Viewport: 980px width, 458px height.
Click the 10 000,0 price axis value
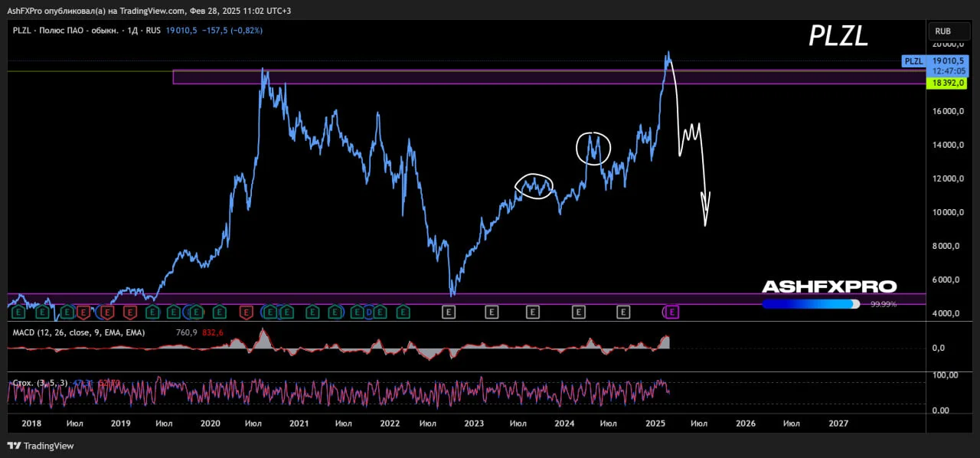point(947,213)
